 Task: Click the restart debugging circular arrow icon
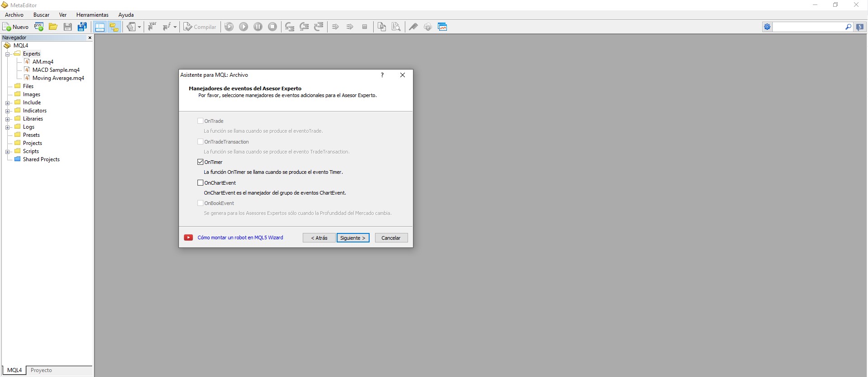(229, 27)
